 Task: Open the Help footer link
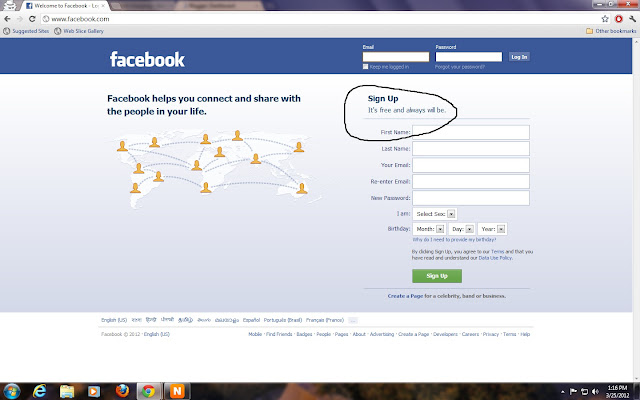(x=525, y=334)
